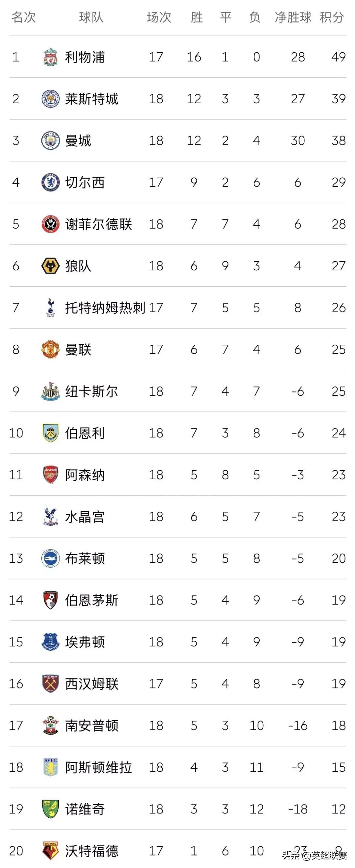
Task: Click the Chelsea club logo
Action: point(51,182)
